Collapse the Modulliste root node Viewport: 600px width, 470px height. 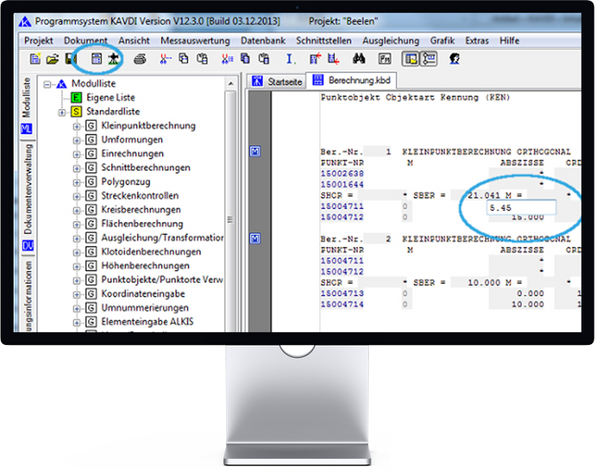coord(48,84)
